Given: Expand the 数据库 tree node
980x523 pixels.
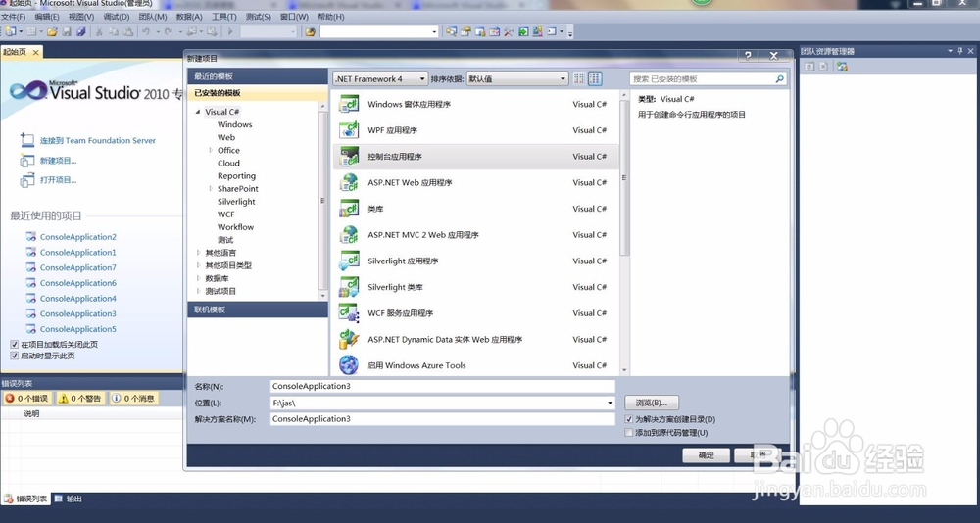Looking at the screenshot, I should pos(199,278).
